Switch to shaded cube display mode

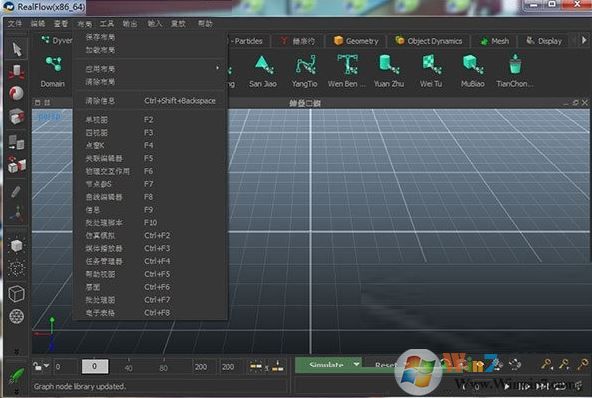coord(17,246)
